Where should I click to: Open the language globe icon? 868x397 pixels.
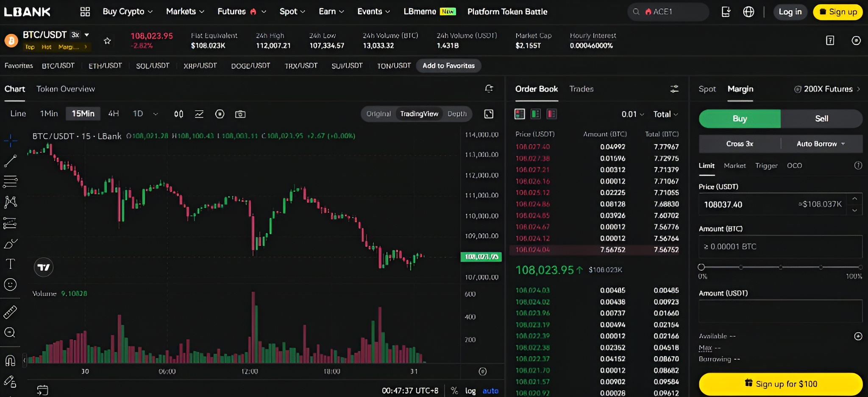[x=748, y=12]
